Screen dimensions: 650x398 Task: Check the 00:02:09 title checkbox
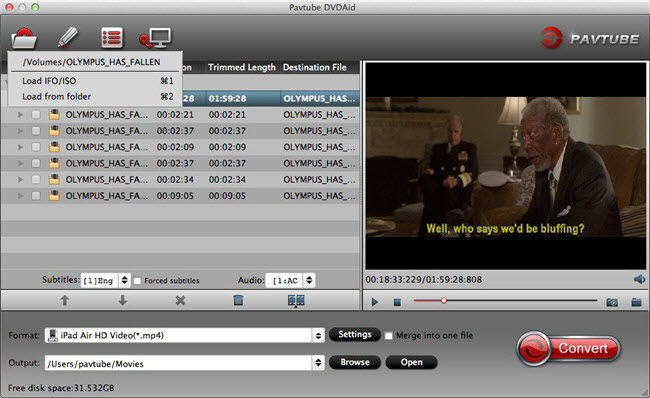point(36,147)
